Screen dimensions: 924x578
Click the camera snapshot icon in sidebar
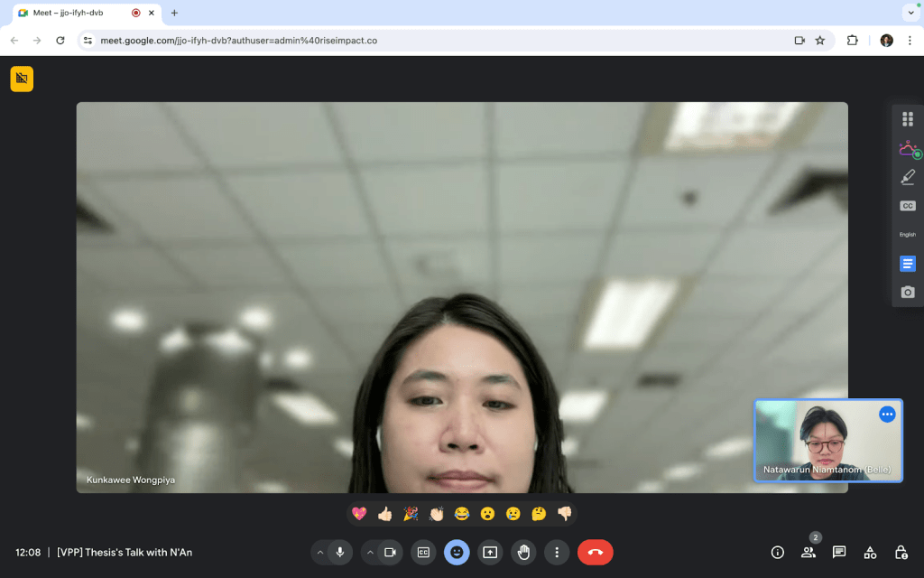pos(908,293)
